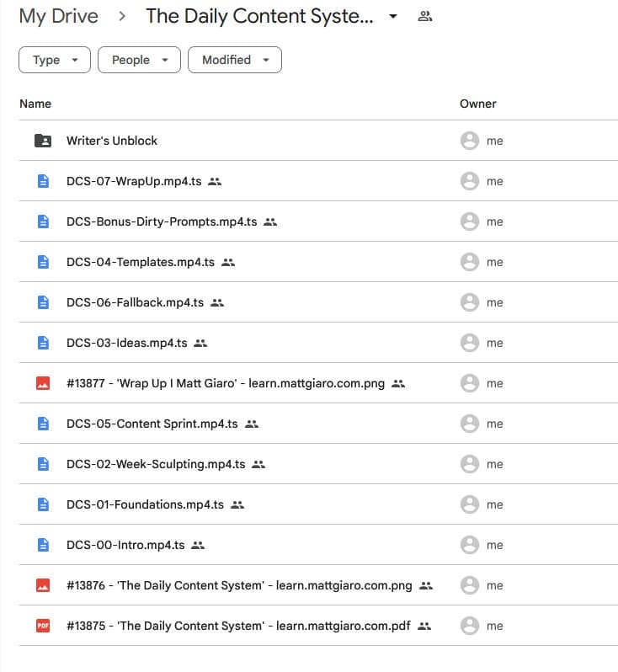Click the Owner column header

[x=477, y=104]
